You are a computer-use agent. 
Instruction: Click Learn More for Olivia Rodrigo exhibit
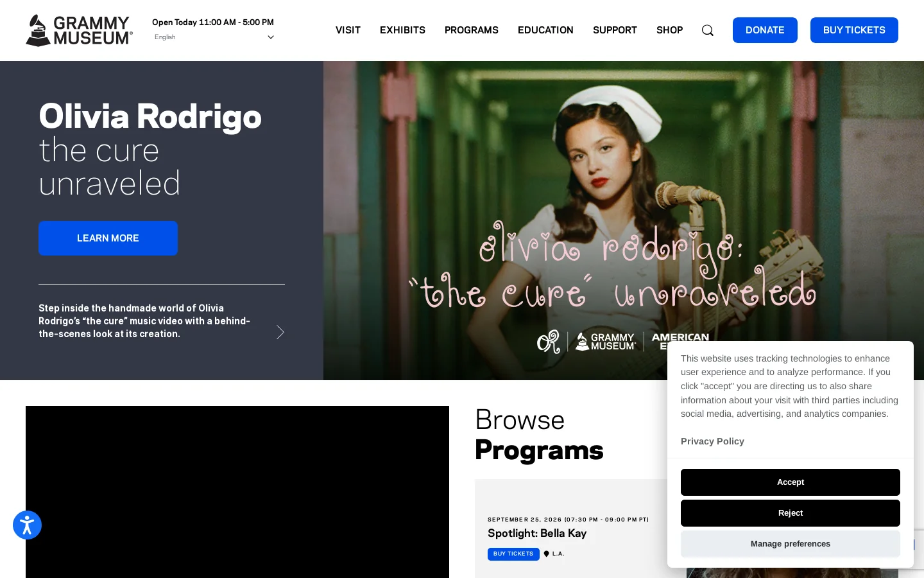(108, 238)
